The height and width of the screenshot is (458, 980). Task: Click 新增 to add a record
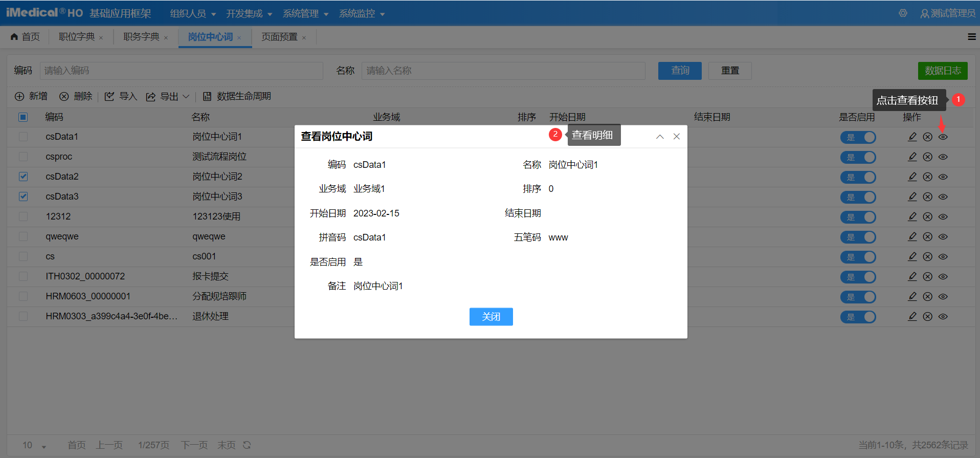point(31,96)
